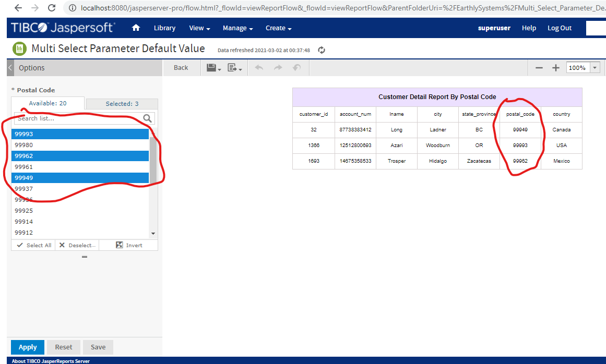
Task: Click the redo arrow icon
Action: pos(278,67)
